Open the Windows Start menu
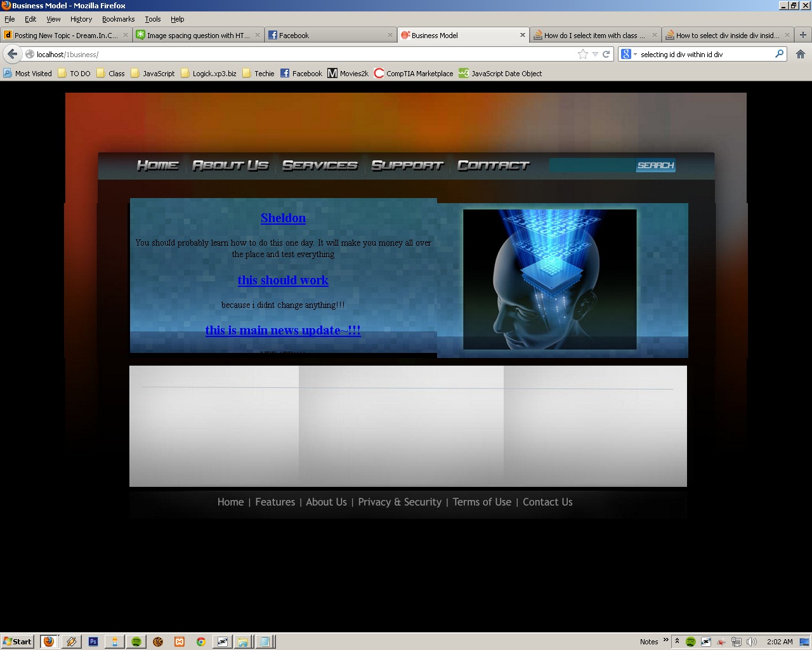 point(17,642)
